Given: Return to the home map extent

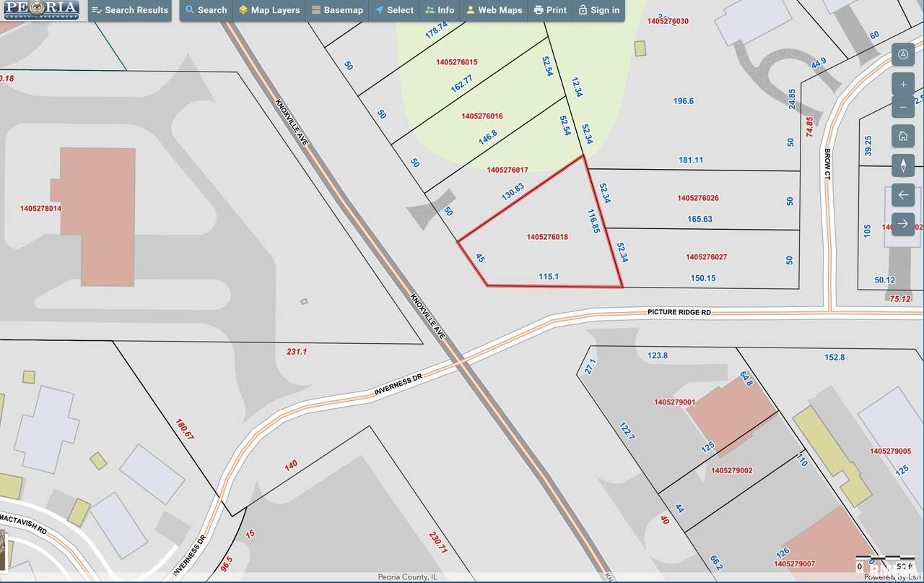Looking at the screenshot, I should (x=903, y=136).
